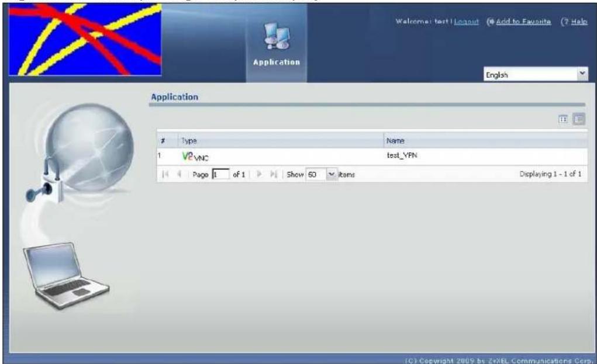Go to previous page button
Viewport: 597px width, 364px height.
(179, 174)
